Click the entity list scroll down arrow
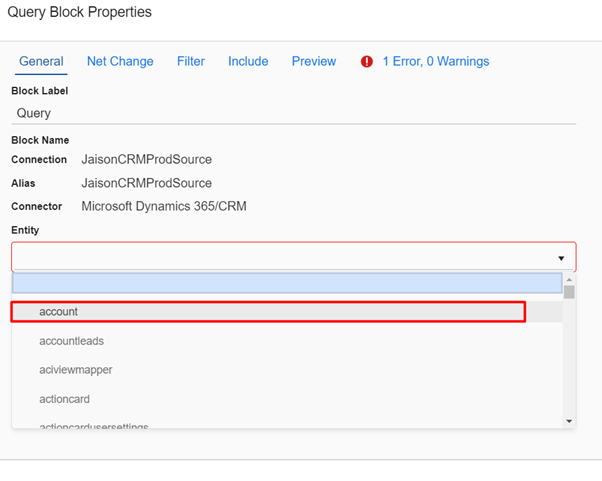602x481 pixels. coord(569,421)
